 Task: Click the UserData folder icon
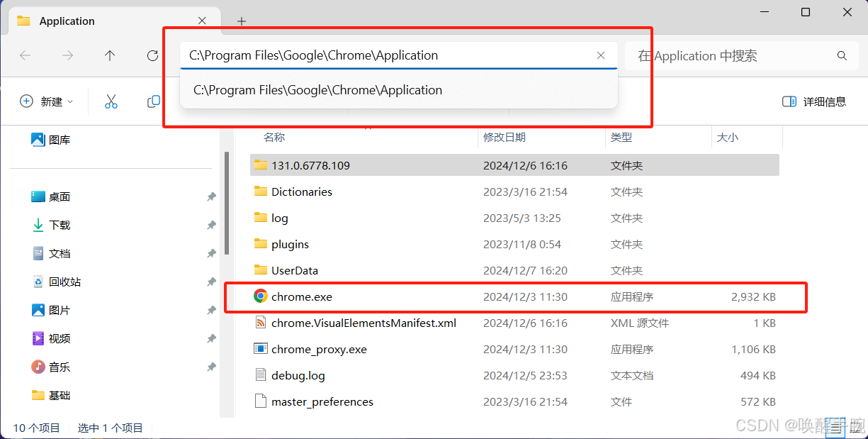(261, 270)
